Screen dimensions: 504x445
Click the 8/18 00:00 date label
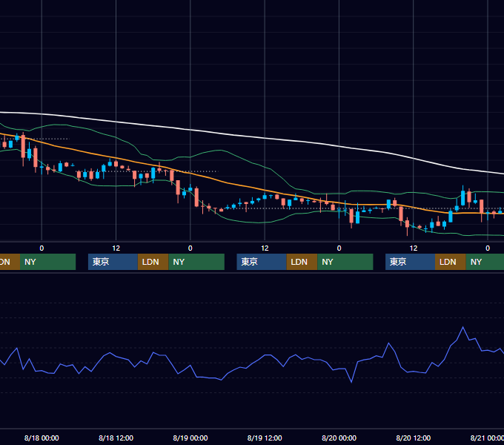[42, 438]
